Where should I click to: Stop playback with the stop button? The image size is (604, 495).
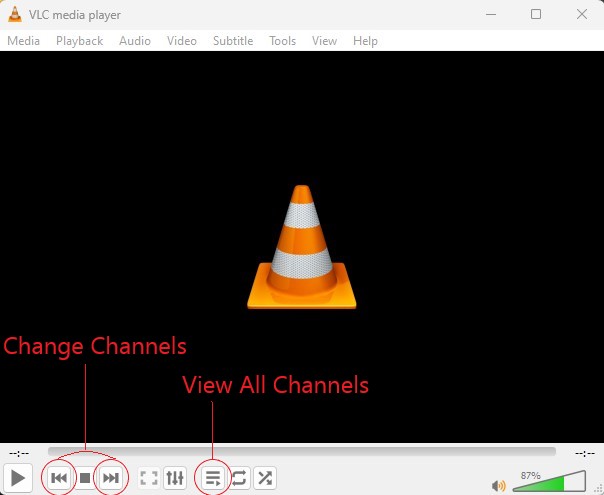click(x=85, y=478)
